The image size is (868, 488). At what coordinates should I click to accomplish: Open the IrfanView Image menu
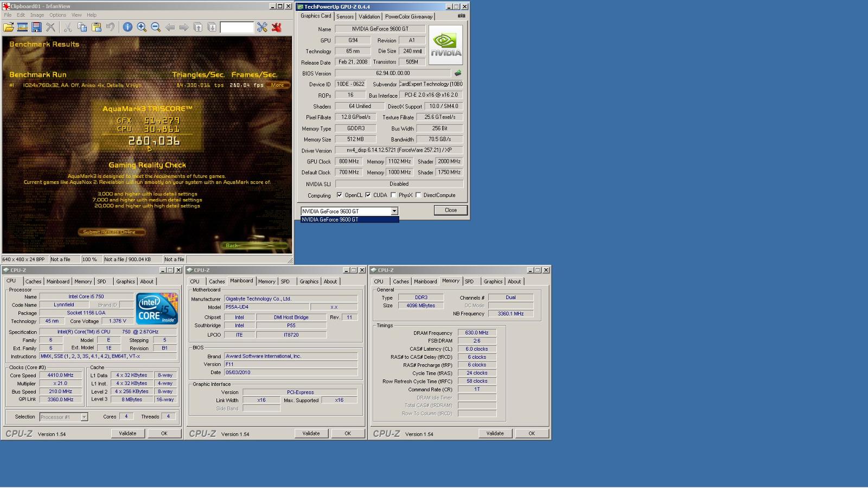37,15
